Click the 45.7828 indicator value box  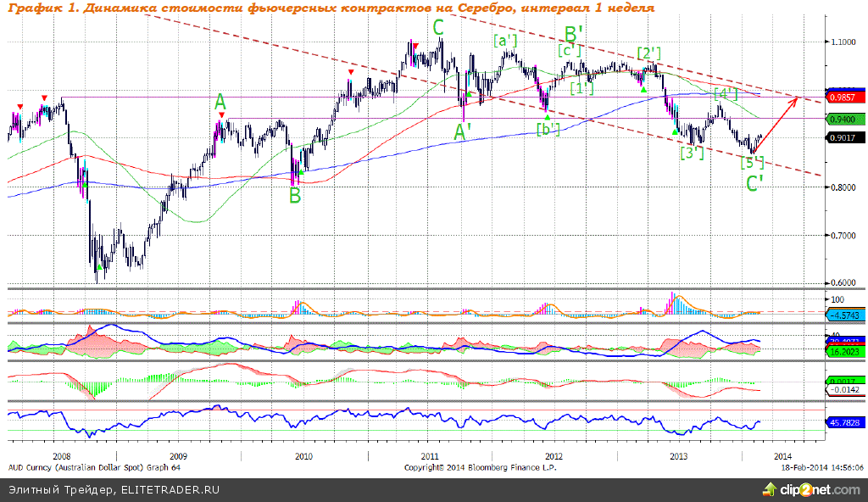tap(845, 421)
